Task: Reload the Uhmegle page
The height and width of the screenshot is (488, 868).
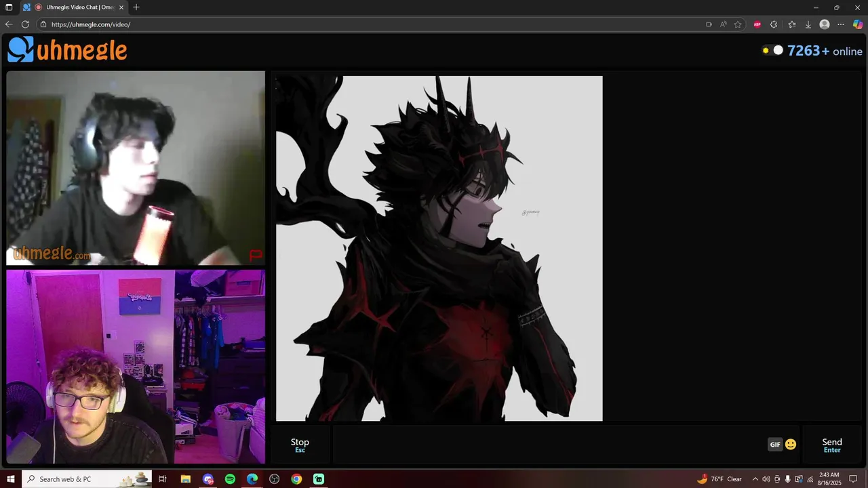Action: click(x=25, y=24)
